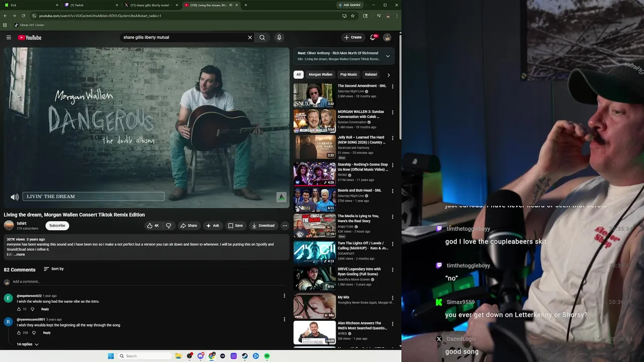The width and height of the screenshot is (644, 362).
Task: Open Alan Ritchson Answers video title
Action: click(x=362, y=326)
